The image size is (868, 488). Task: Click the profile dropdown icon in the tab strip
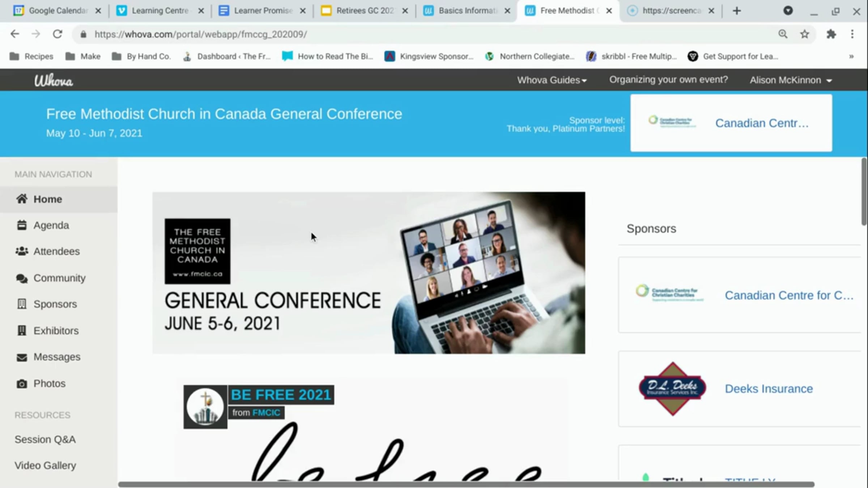(788, 11)
